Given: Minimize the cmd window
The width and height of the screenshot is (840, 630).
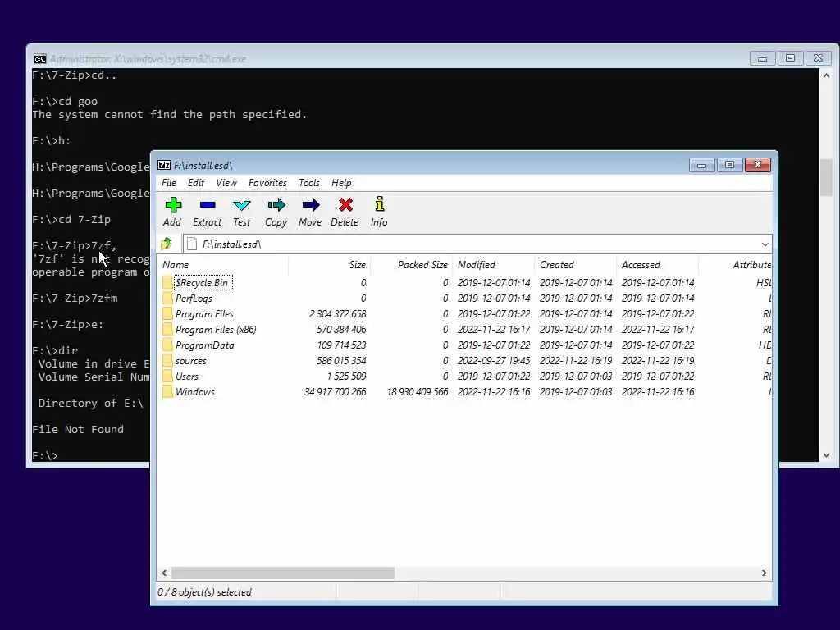Looking at the screenshot, I should point(762,58).
